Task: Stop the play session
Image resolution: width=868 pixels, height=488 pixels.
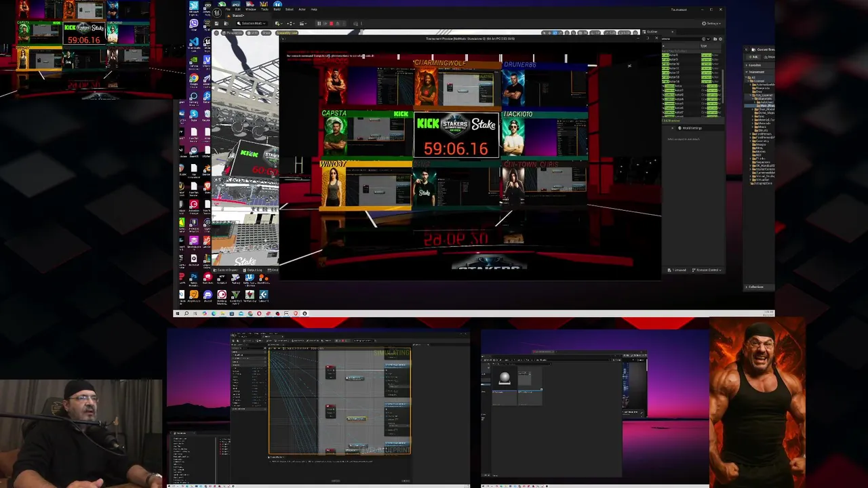Action: 332,23
